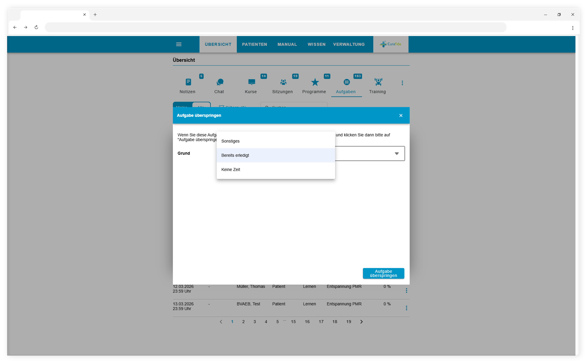Image resolution: width=588 pixels, height=364 pixels.
Task: Open the Programme star icon
Action: 315,82
